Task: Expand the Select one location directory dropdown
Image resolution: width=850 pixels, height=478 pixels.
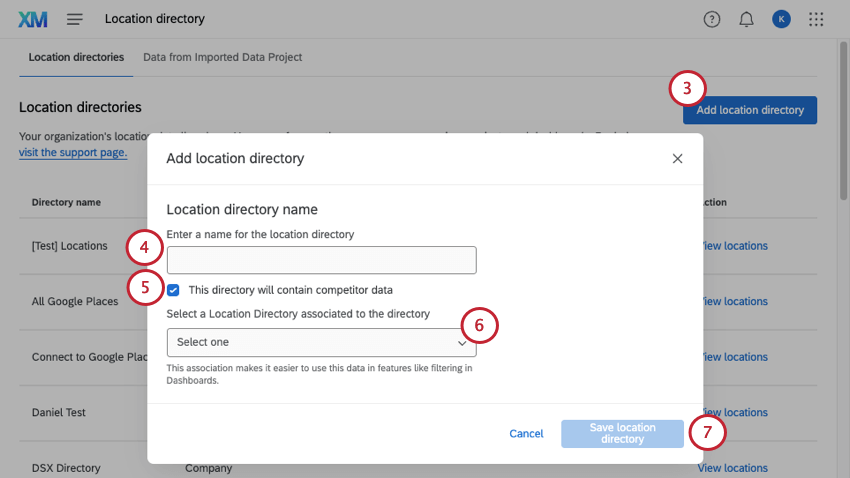Action: (x=321, y=342)
